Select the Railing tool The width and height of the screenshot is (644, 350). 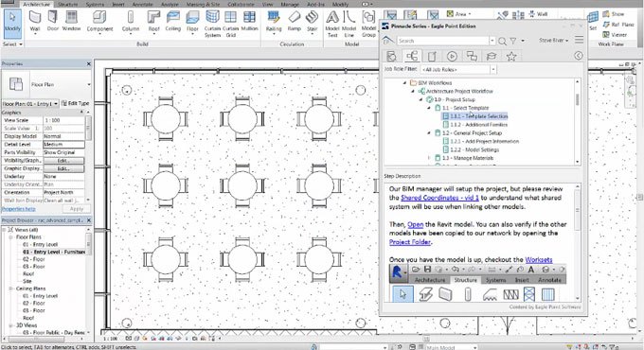coord(274,22)
